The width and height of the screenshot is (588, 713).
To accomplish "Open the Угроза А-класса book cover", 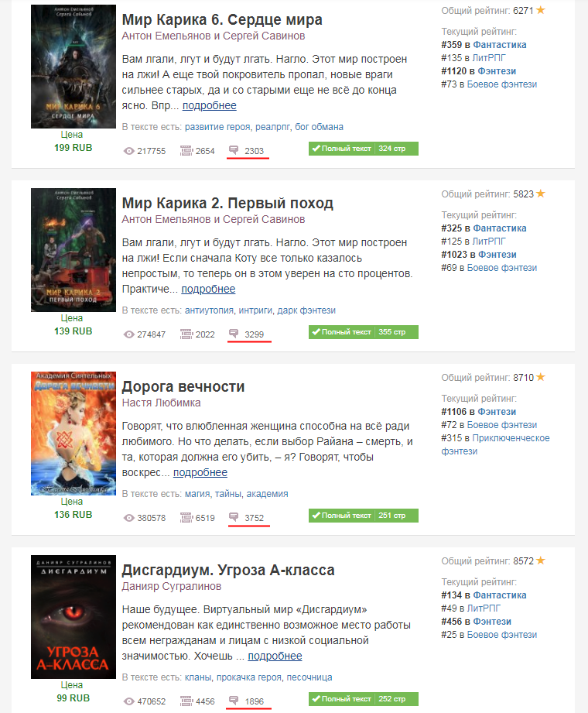I will pos(73,617).
